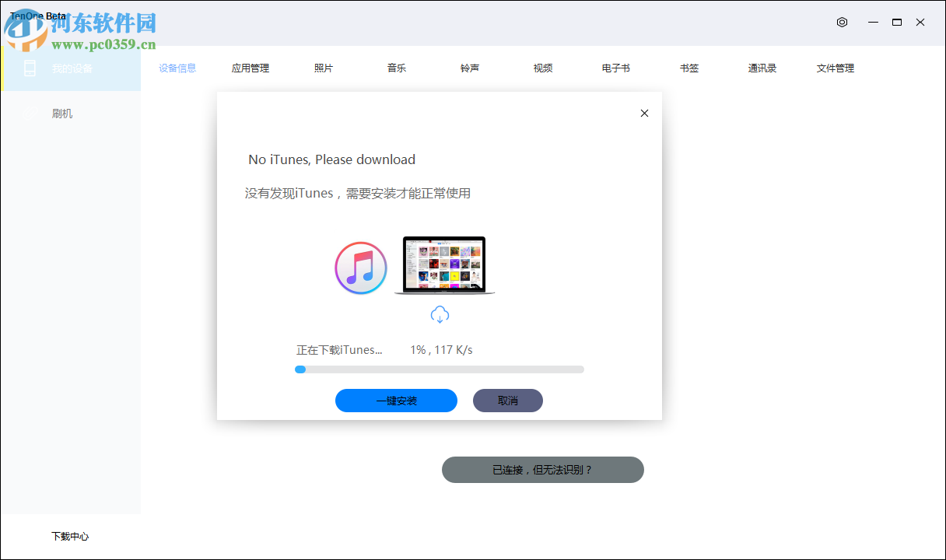Click the download cloud icon below laptop
Screen dimensions: 946x560
pos(440,314)
